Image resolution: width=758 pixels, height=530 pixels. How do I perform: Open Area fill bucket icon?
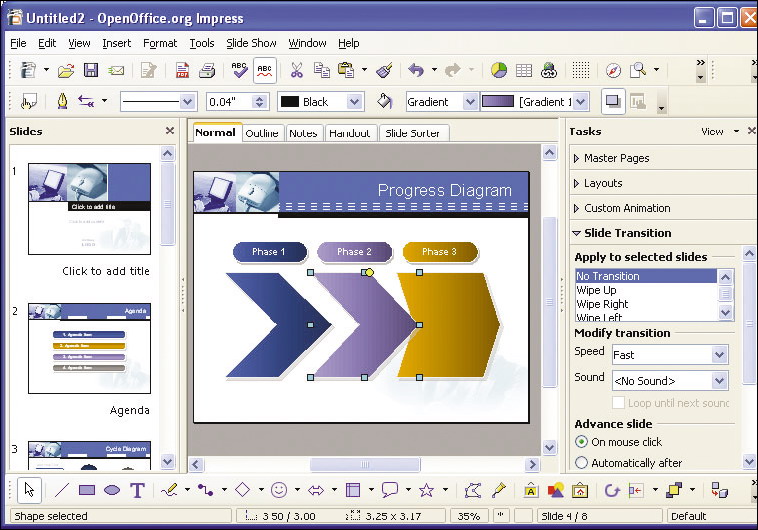tap(384, 102)
